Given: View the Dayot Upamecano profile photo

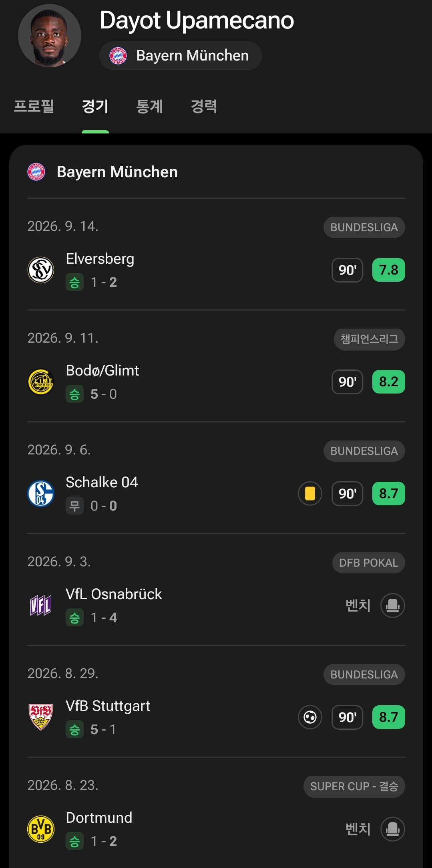Looking at the screenshot, I should click(x=50, y=36).
